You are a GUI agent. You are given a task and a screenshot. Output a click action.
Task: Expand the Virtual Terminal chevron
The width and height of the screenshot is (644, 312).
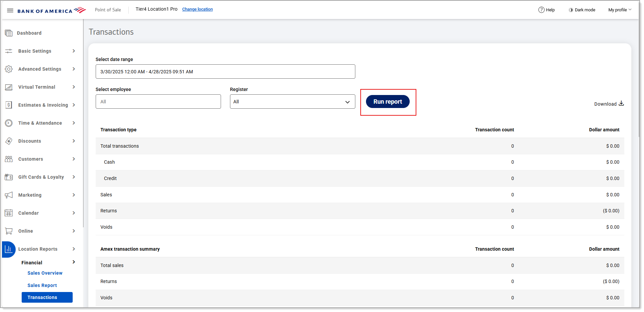[x=74, y=87]
